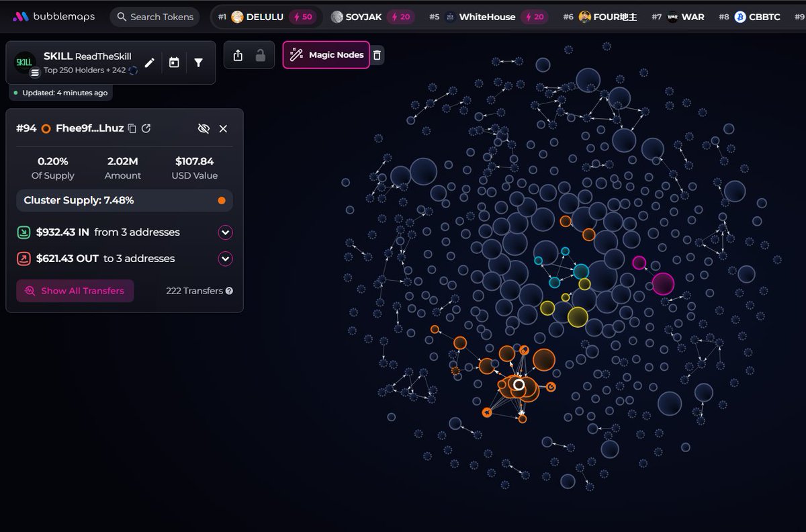Viewport: 806px width, 532px height.
Task: Click the '#94' rank label
Action: (26, 128)
